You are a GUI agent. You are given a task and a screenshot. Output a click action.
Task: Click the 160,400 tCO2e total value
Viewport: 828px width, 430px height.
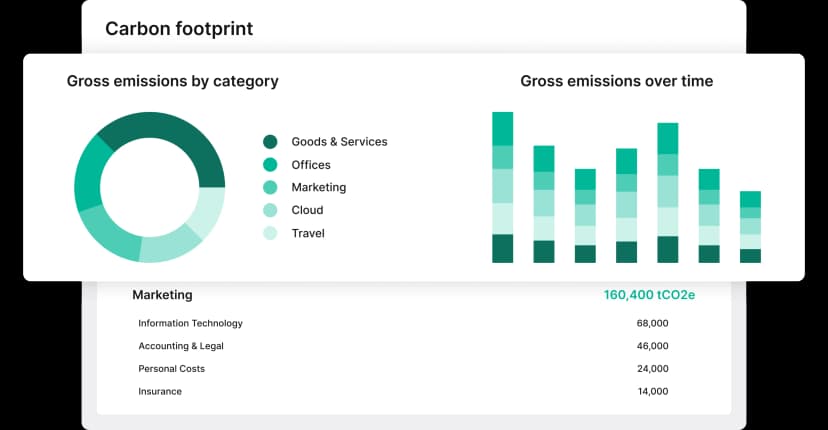click(649, 295)
